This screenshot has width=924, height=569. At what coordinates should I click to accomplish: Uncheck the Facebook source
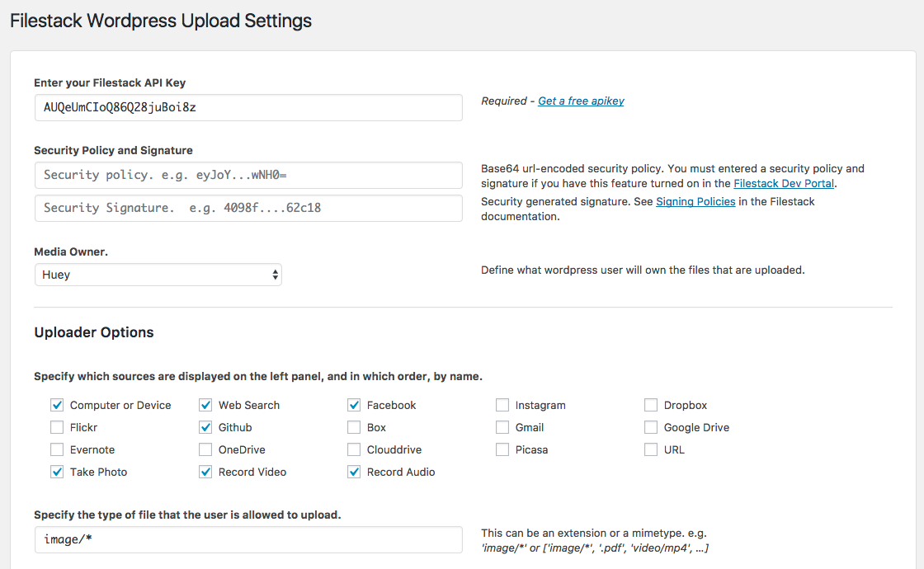[x=354, y=405]
